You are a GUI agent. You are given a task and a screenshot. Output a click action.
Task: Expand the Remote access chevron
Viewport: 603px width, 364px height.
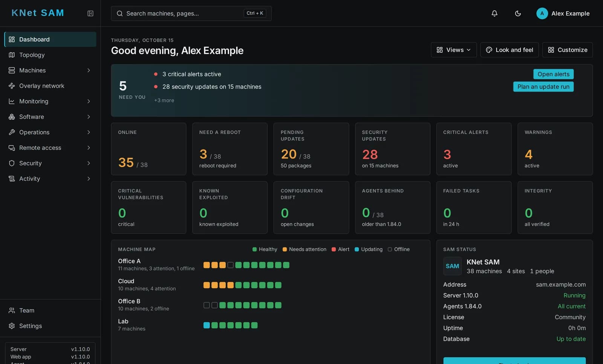89,148
